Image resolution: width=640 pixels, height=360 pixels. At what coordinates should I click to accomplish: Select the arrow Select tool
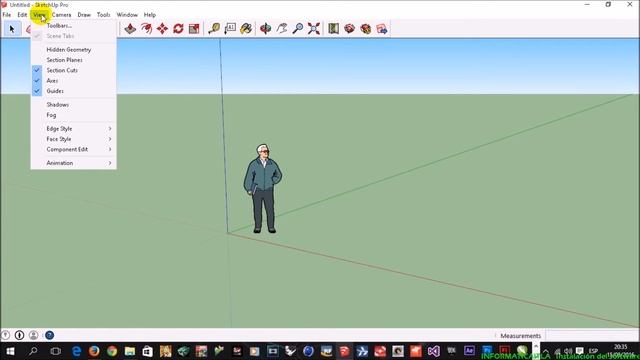click(x=12, y=29)
